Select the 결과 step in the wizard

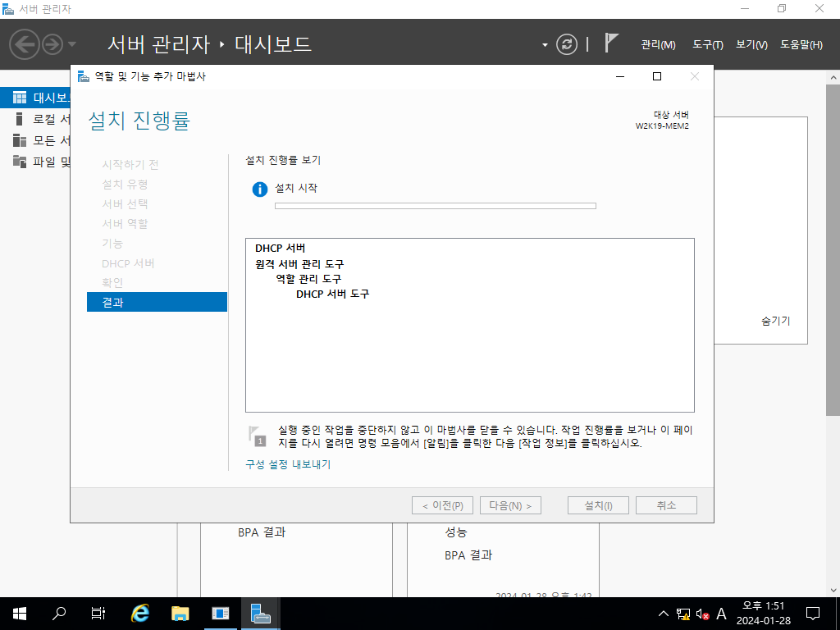pos(157,302)
